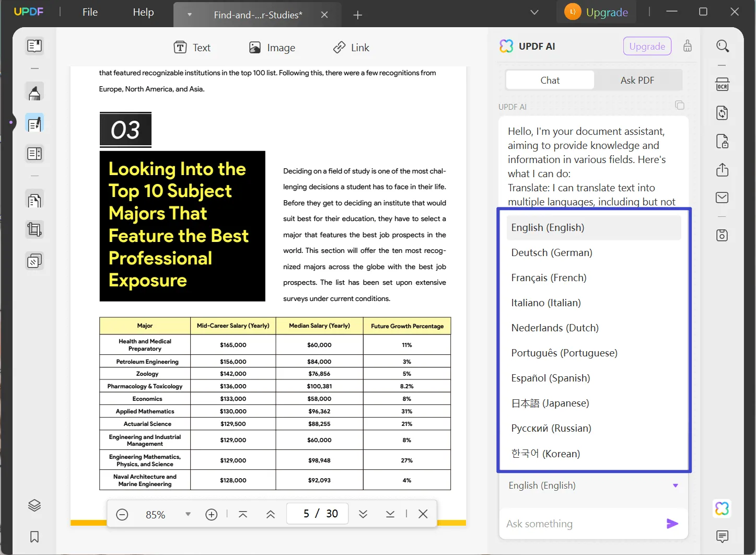Open the tab list dropdown arrow
The height and width of the screenshot is (555, 756).
coord(534,13)
